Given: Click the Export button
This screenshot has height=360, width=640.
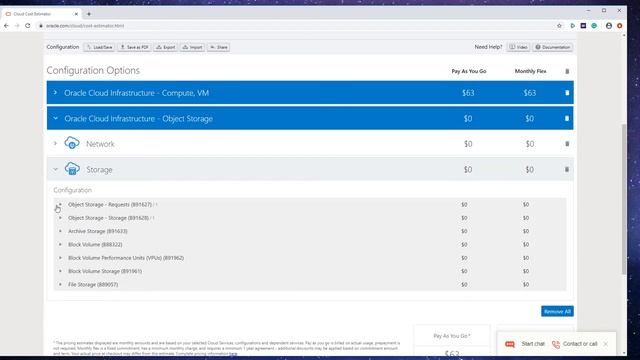Looking at the screenshot, I should coord(166,47).
